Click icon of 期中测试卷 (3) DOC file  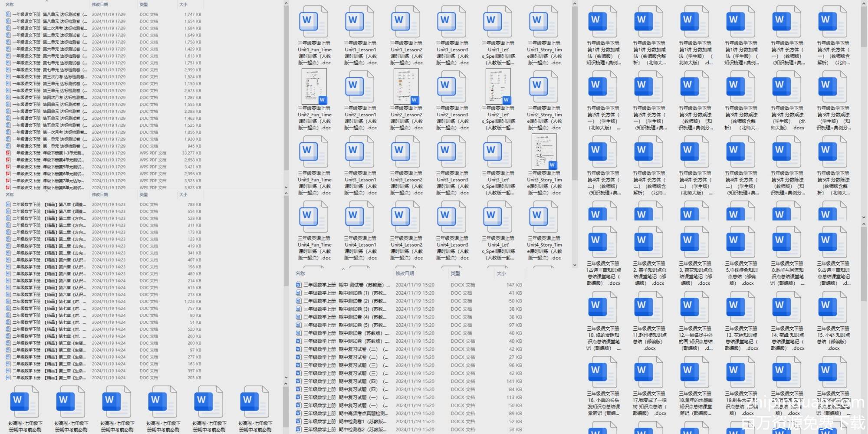[299, 309]
